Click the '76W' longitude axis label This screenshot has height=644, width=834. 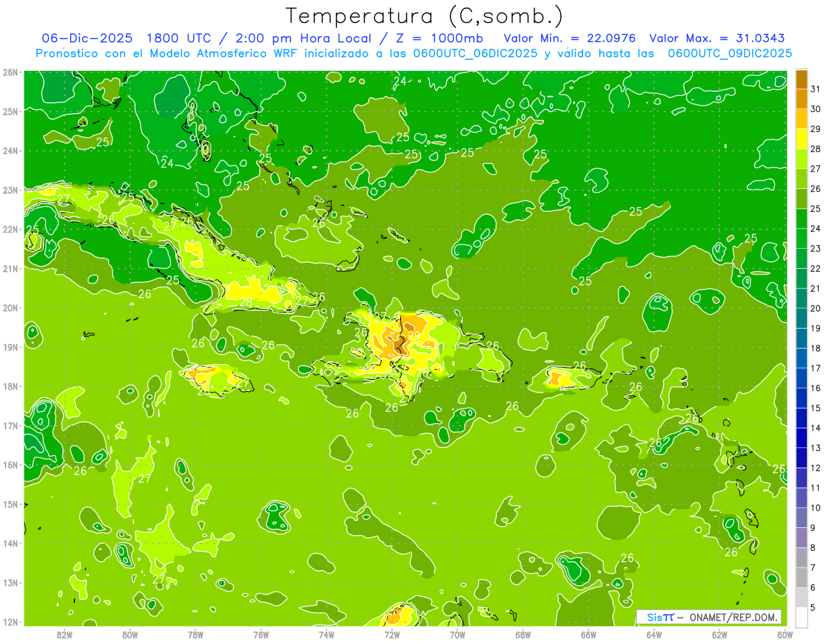click(261, 634)
